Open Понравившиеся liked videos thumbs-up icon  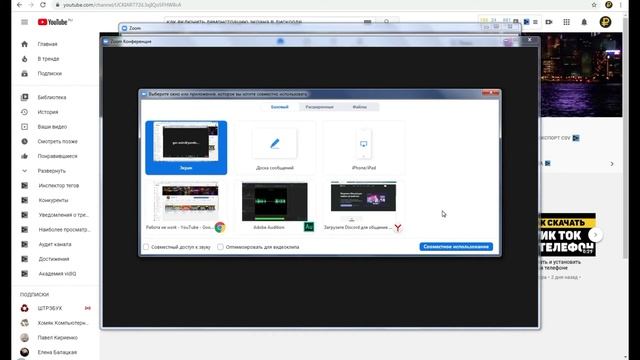(x=24, y=156)
